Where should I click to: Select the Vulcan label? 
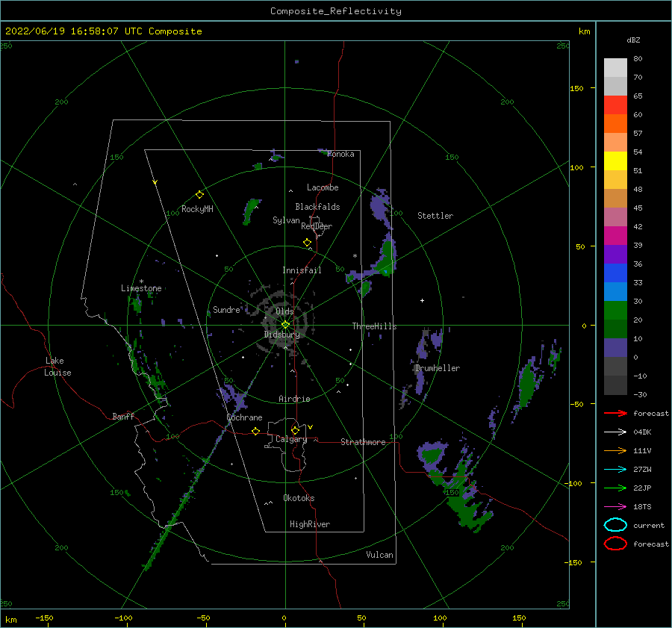379,555
